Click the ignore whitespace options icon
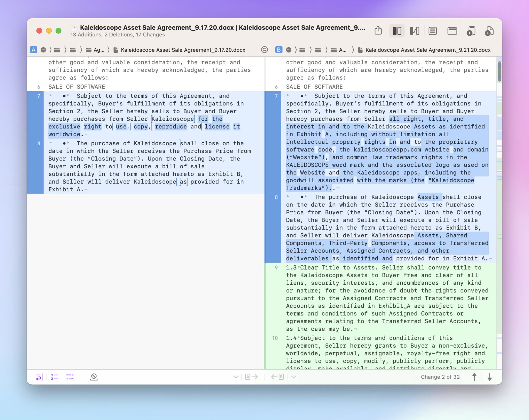The image size is (529, 420). point(94,377)
